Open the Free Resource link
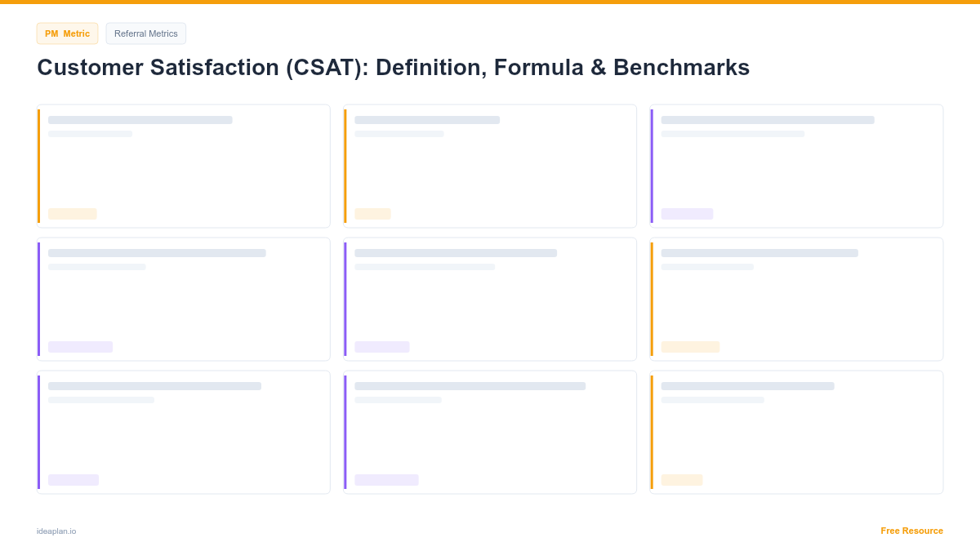980x551 pixels. coord(911,531)
